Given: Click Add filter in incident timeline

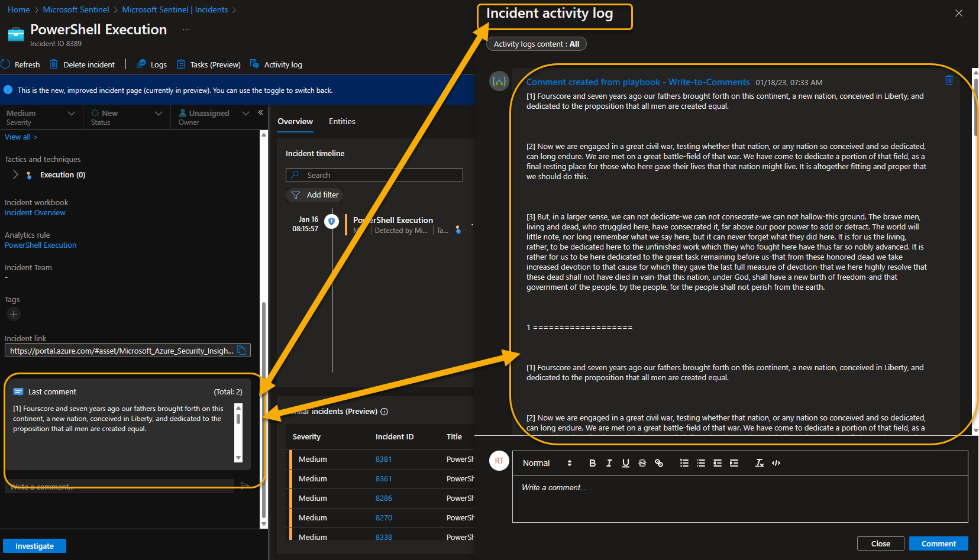Looking at the screenshot, I should (315, 195).
